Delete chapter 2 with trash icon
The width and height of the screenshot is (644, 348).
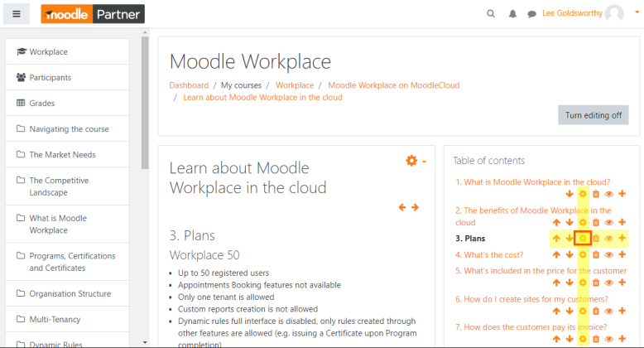click(x=596, y=223)
